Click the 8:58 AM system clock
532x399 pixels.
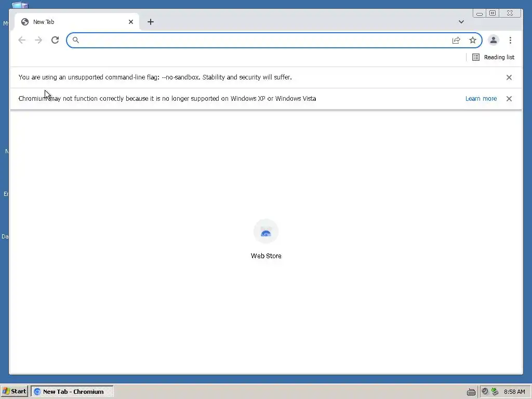click(x=514, y=392)
